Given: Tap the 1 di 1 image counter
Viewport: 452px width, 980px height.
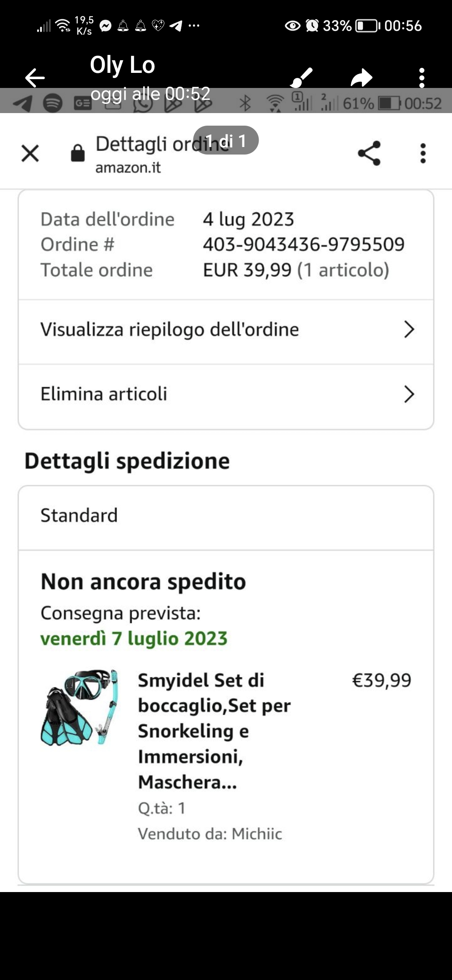Looking at the screenshot, I should [226, 140].
